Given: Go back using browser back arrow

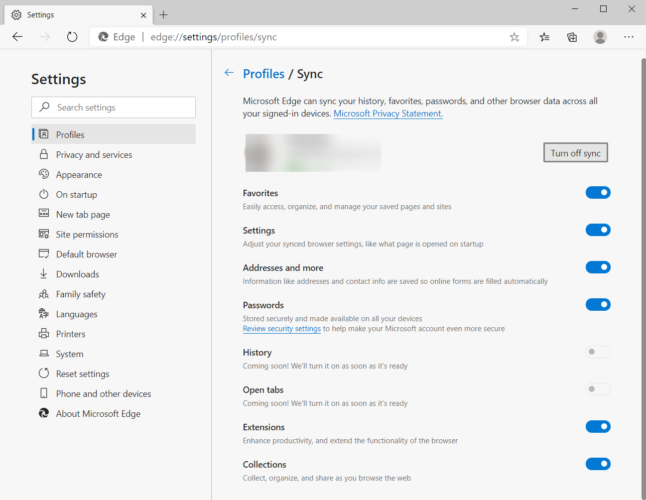Looking at the screenshot, I should pos(17,37).
